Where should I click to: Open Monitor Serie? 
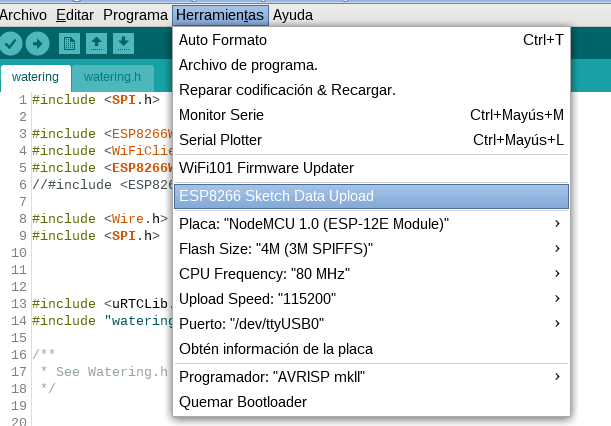pyautogui.click(x=370, y=115)
